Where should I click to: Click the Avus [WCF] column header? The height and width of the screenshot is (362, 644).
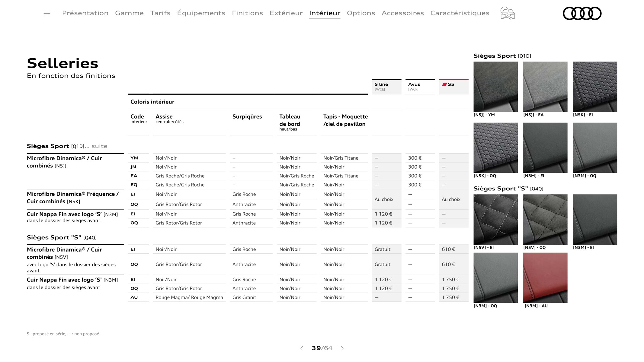tap(420, 87)
